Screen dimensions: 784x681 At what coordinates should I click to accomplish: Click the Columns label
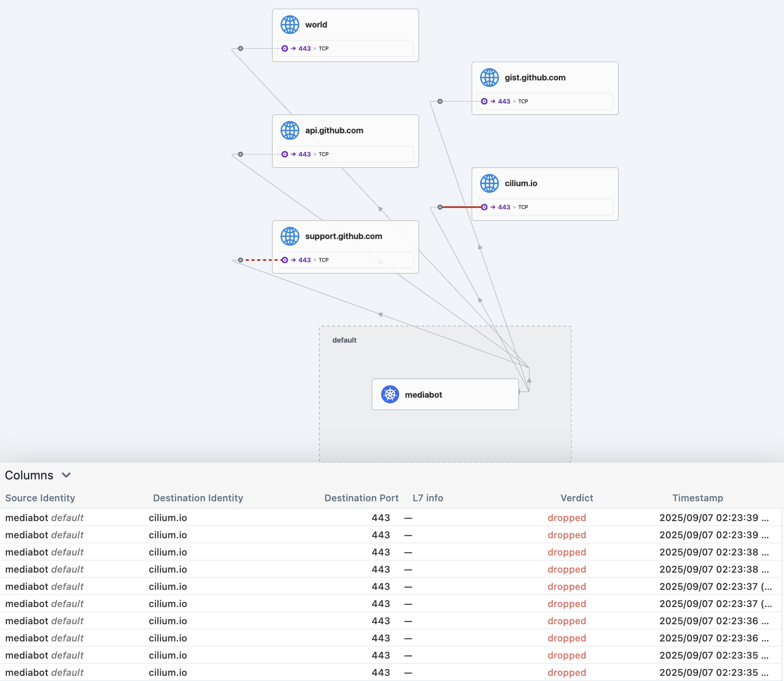pyautogui.click(x=29, y=475)
